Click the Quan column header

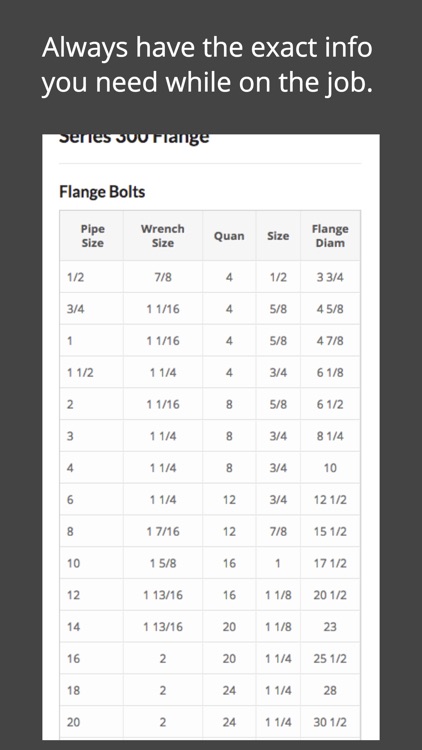click(229, 236)
